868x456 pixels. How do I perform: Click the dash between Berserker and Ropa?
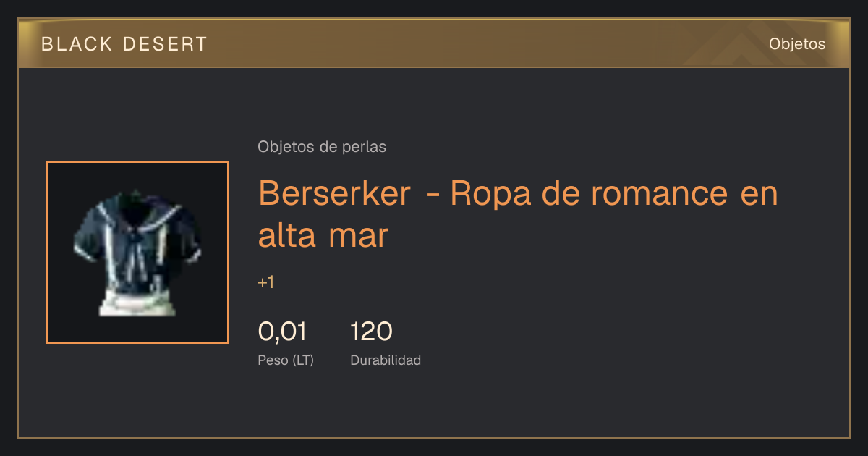(432, 196)
